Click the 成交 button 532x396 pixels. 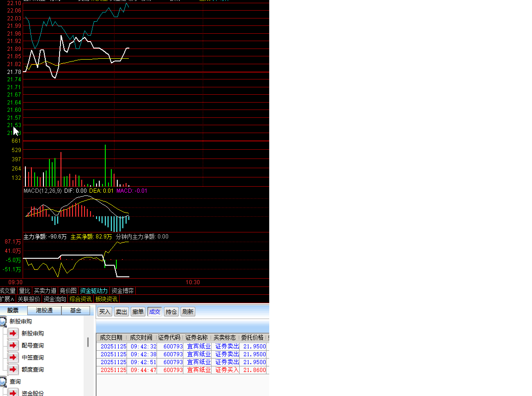(154, 311)
